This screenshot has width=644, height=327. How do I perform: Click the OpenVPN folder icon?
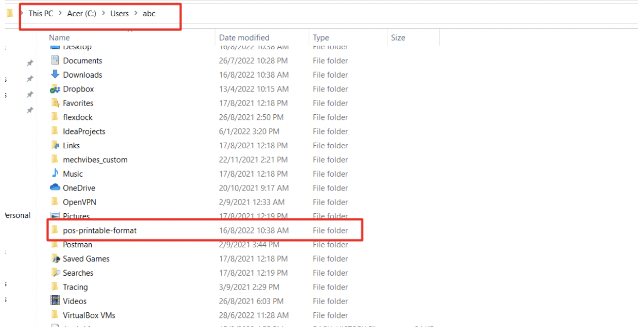coord(55,202)
